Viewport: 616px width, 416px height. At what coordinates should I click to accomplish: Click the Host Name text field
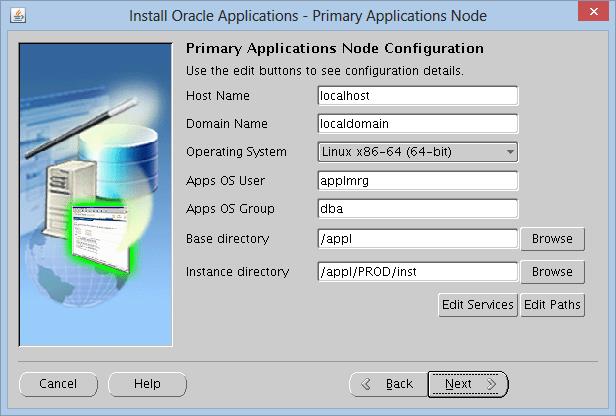tap(416, 95)
